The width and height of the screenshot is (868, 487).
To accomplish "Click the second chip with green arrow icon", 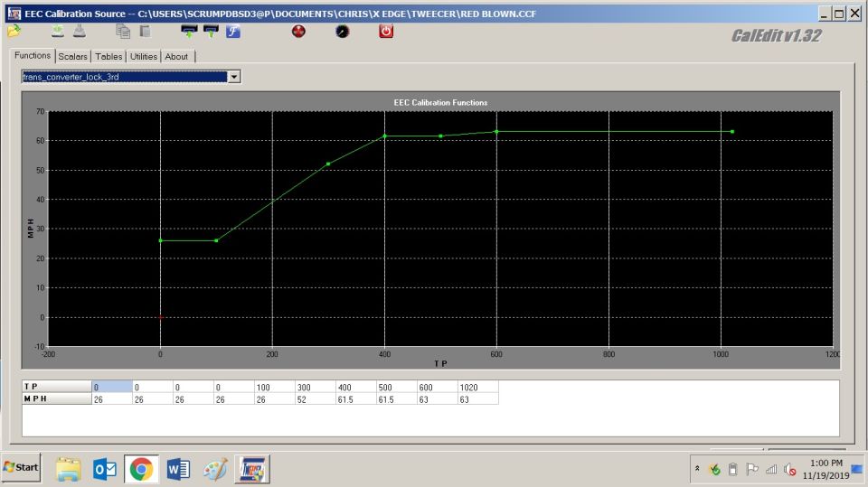I will pyautogui.click(x=211, y=32).
